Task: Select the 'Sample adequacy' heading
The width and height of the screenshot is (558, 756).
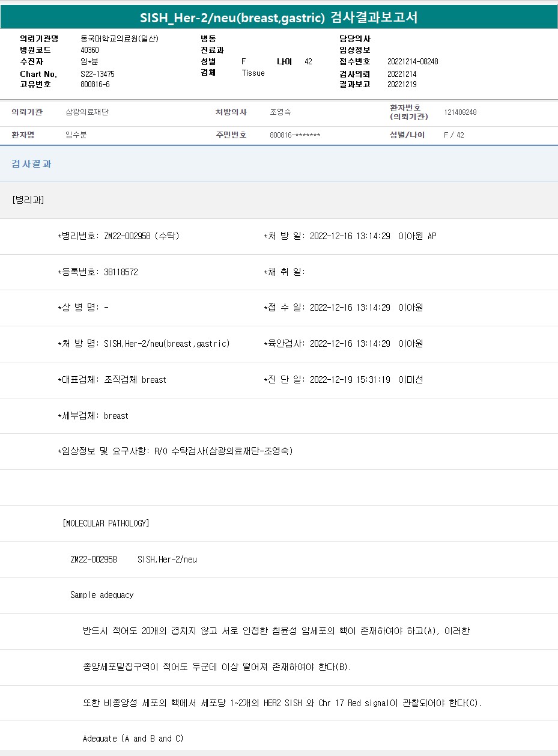Action: pos(102,595)
